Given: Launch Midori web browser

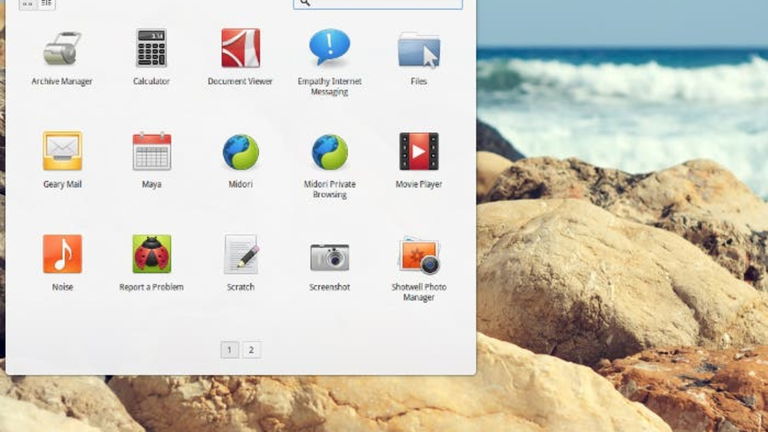Looking at the screenshot, I should 240,152.
